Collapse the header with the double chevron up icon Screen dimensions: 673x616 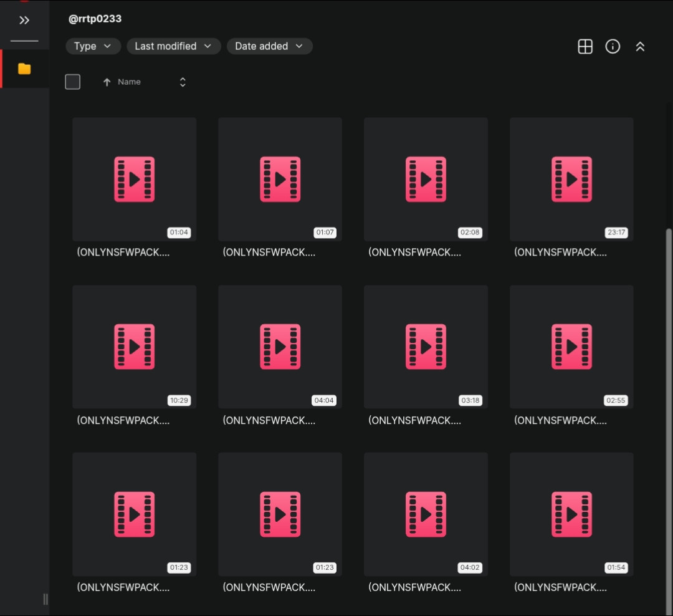(x=640, y=47)
